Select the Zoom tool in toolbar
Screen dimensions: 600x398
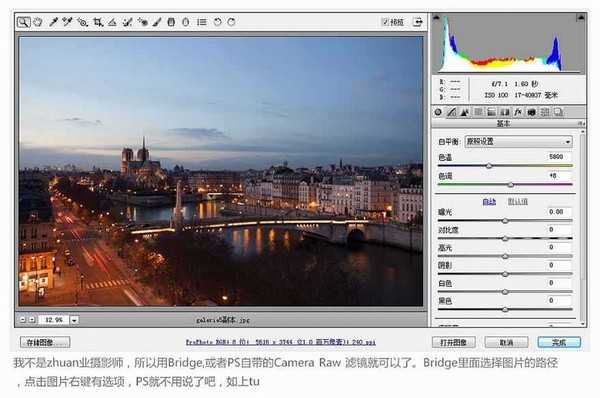coord(23,22)
